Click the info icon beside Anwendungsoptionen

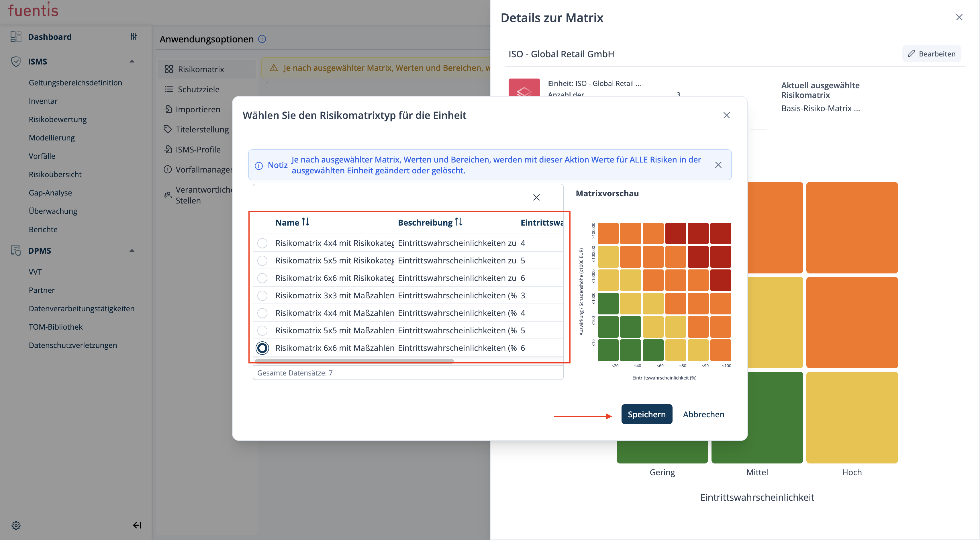(262, 39)
